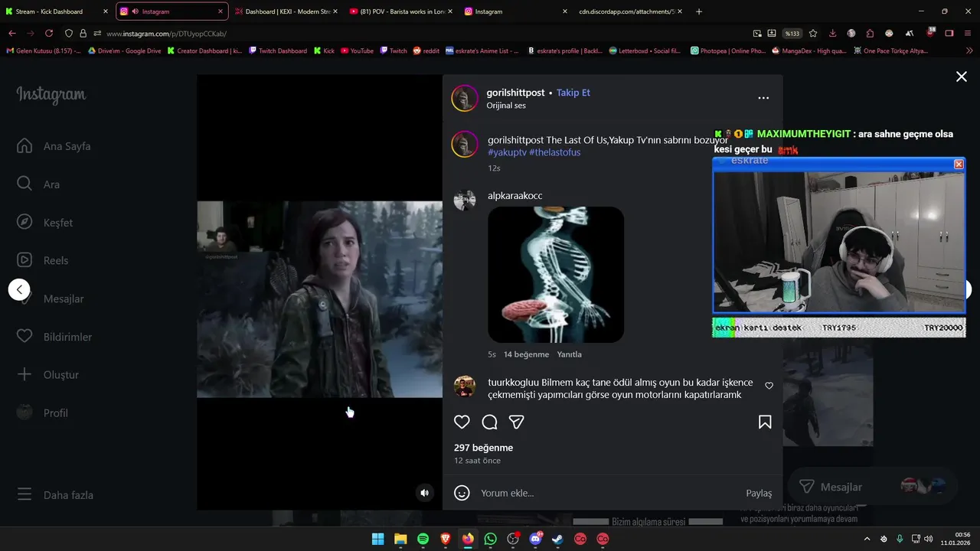The width and height of the screenshot is (980, 551).
Task: Open Letterboxd bookmark
Action: [645, 51]
